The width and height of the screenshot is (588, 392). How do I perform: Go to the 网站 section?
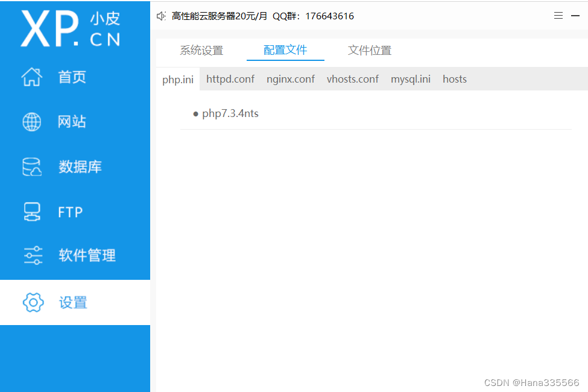(72, 122)
